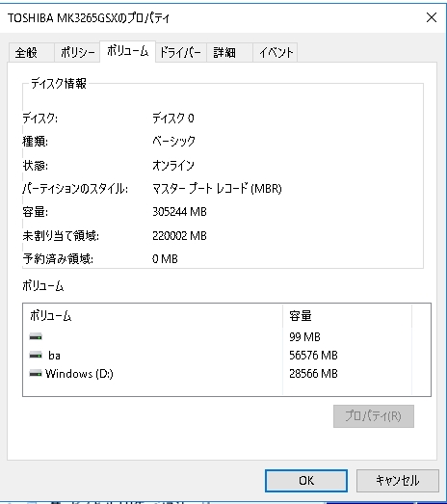Select the Windows (D:) volume name
Screen dimensions: 447x504
(x=79, y=374)
